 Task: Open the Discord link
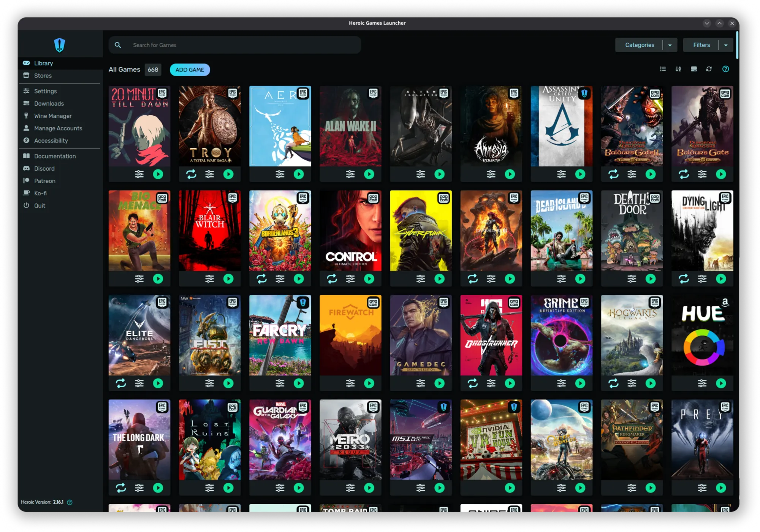(60, 168)
